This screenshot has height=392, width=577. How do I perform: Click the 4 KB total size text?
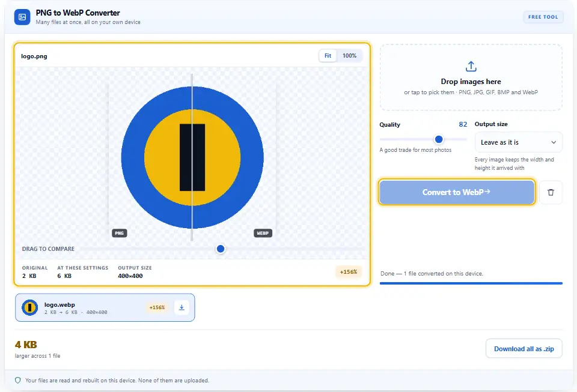click(x=26, y=345)
